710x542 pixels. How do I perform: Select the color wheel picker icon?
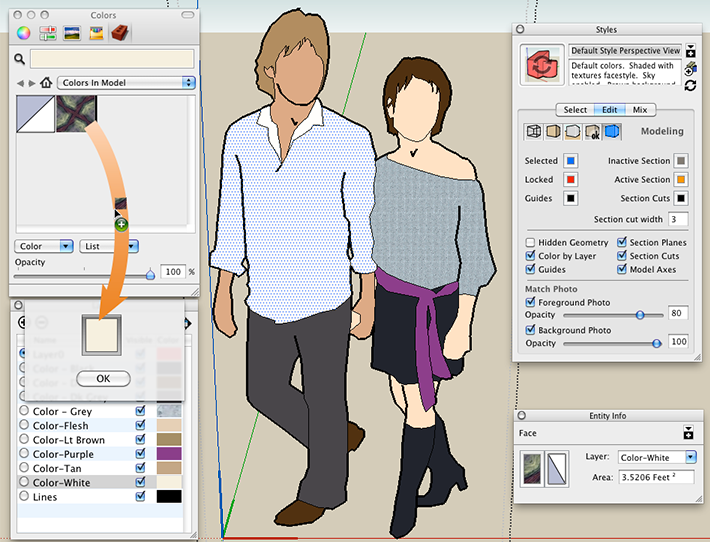point(21,34)
